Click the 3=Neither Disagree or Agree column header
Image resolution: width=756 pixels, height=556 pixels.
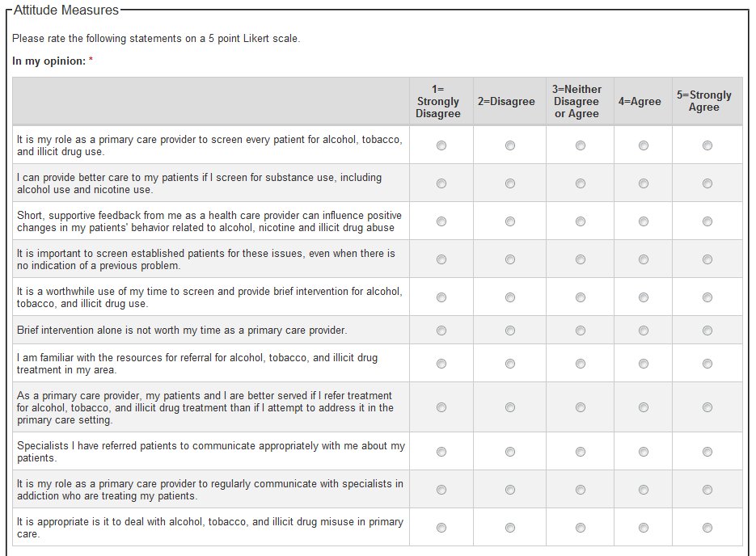click(x=577, y=102)
